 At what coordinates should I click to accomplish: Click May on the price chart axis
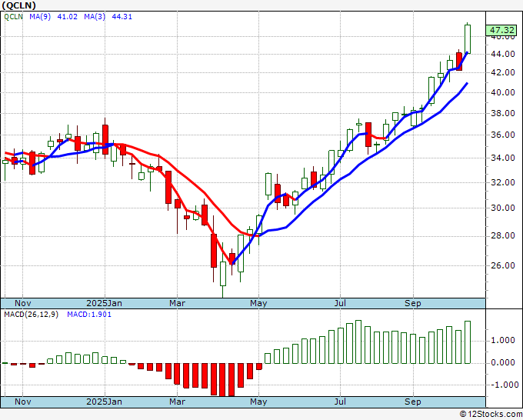(x=258, y=303)
